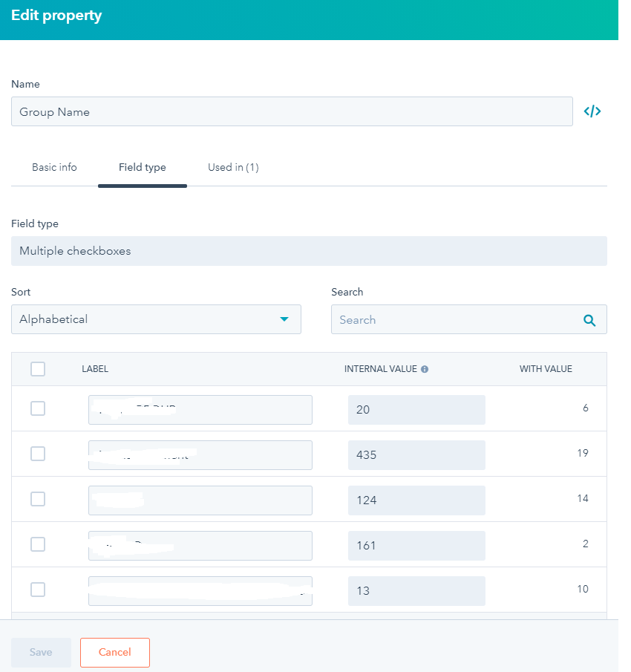Toggle the select-all checkbox in the table header
The image size is (631, 672).
point(38,369)
